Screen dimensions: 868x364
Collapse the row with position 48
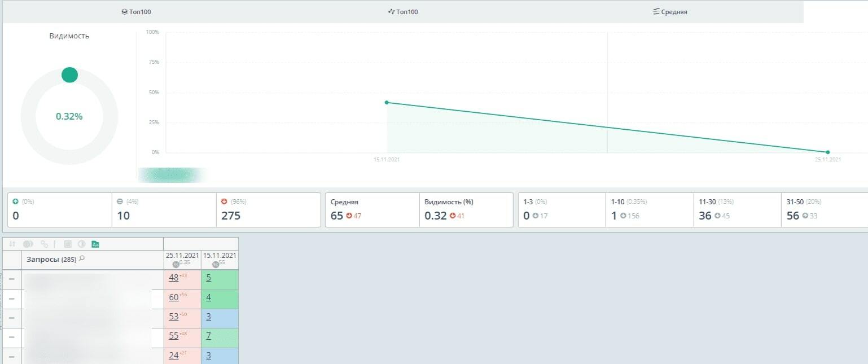coord(12,279)
